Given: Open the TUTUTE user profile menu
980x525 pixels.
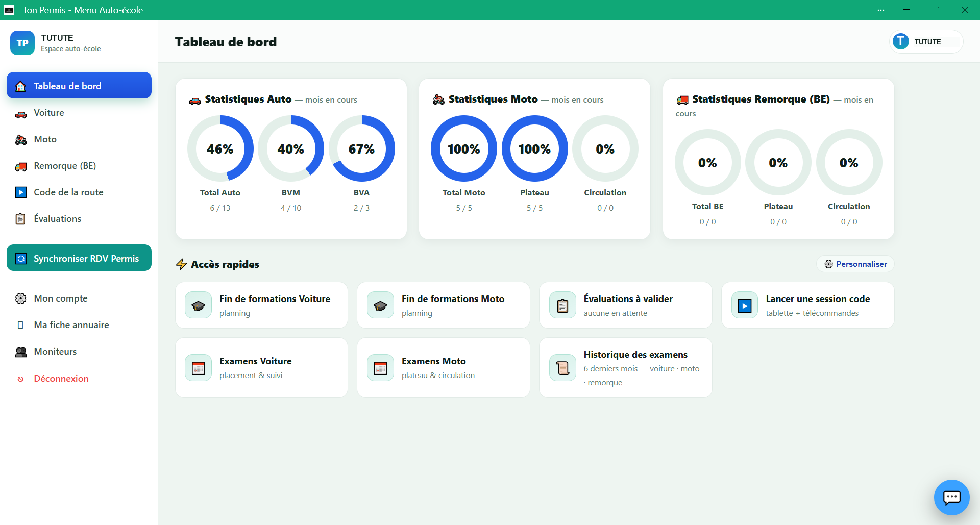Looking at the screenshot, I should tap(926, 41).
